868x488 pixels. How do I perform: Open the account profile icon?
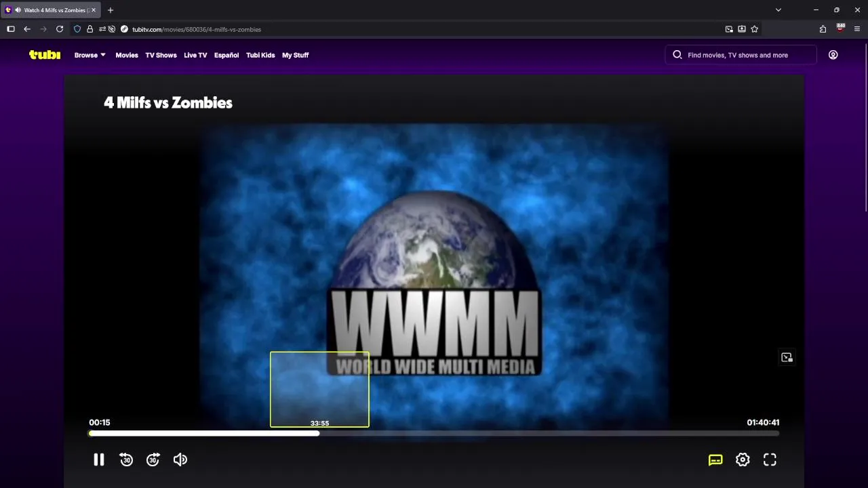pyautogui.click(x=833, y=55)
